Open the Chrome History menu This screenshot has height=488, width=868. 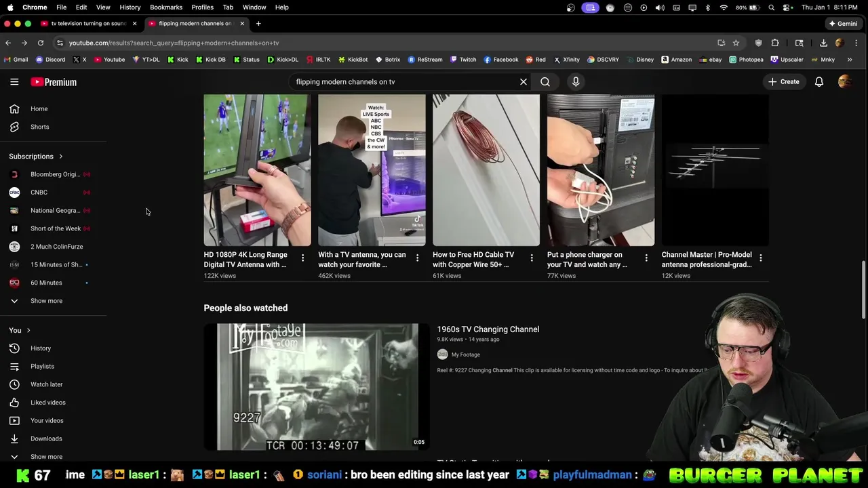[x=130, y=7]
